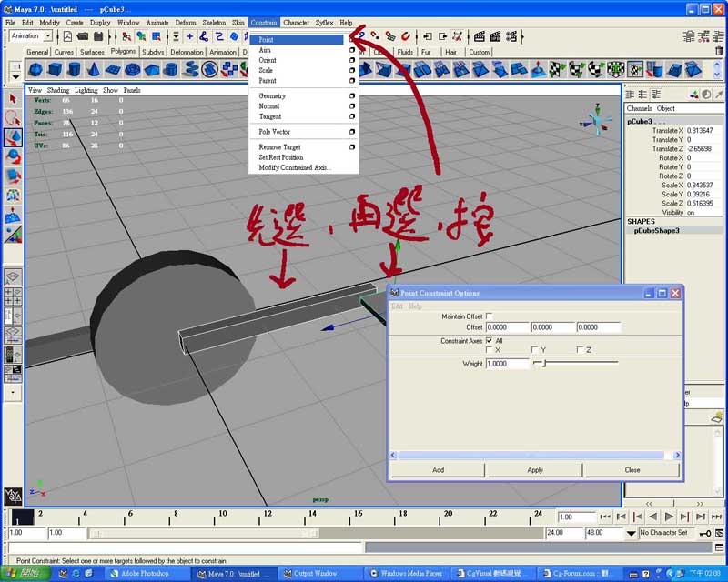This screenshot has height=582, width=728.
Task: Click the Close button in options dialog
Action: tap(632, 469)
